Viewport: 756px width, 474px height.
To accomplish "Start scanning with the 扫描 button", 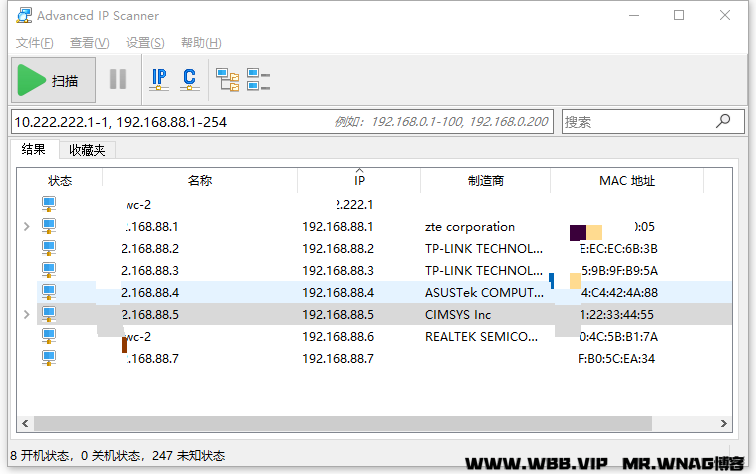I will (x=54, y=80).
